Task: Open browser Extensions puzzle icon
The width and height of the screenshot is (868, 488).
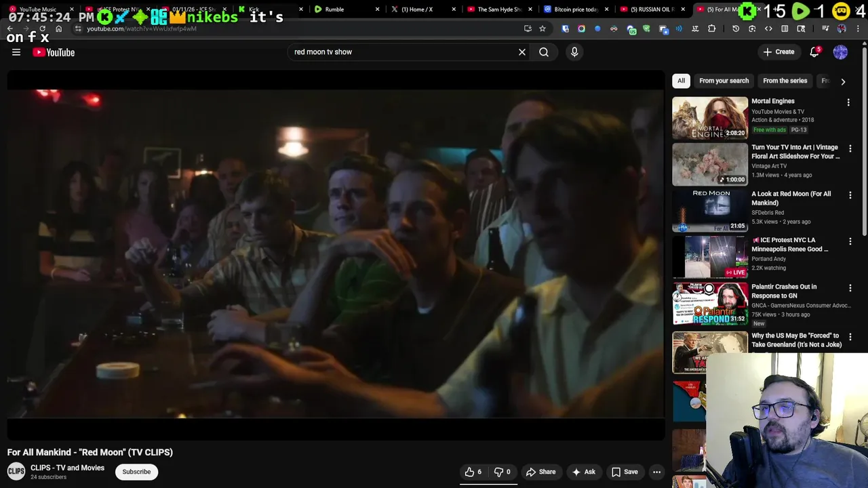Action: (711, 28)
